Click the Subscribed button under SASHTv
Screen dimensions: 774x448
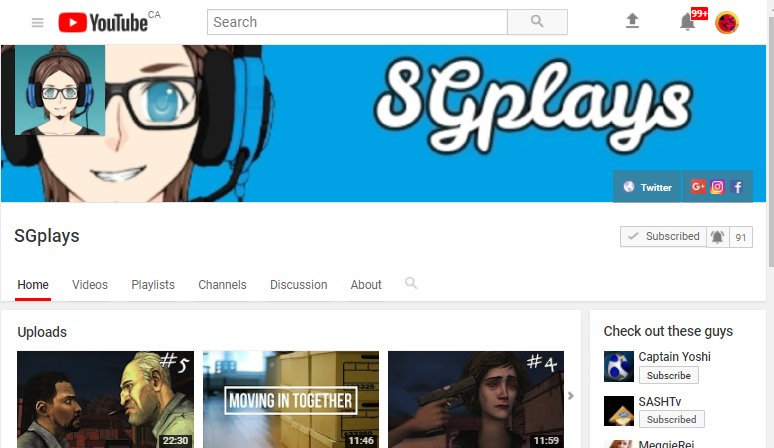(672, 419)
